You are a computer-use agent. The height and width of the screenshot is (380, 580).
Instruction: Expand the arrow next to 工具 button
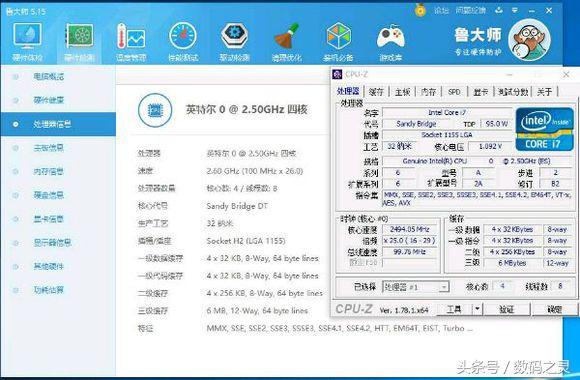tap(478, 309)
